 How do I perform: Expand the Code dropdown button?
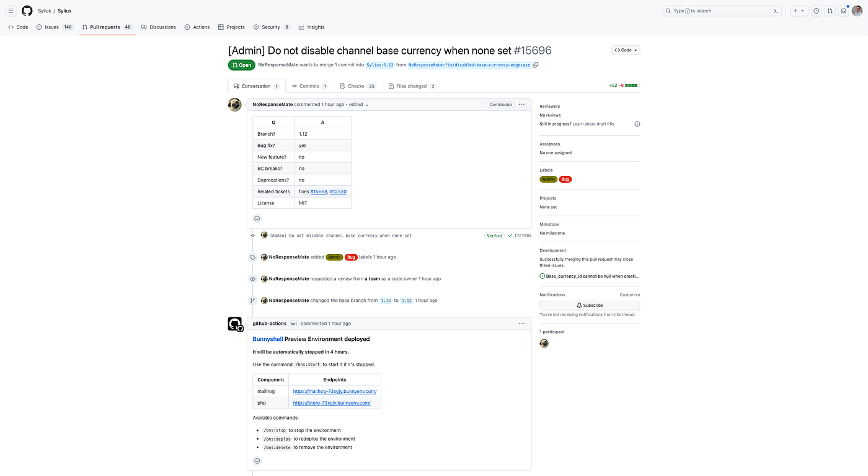(x=626, y=50)
